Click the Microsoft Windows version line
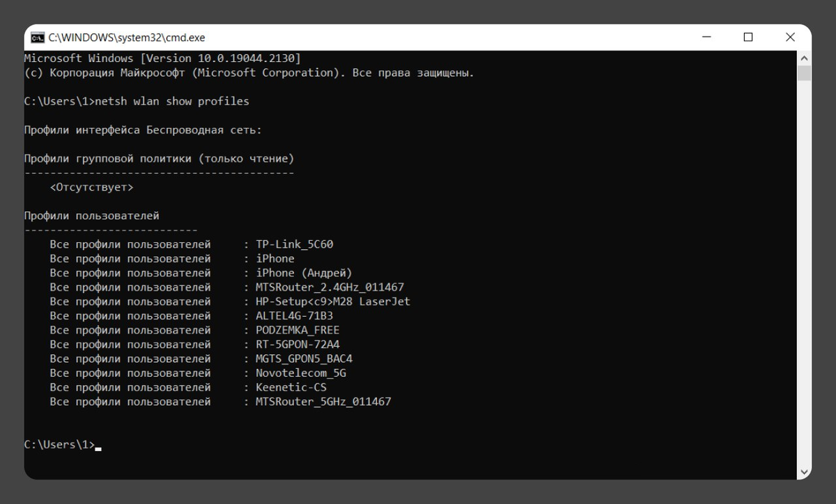The height and width of the screenshot is (504, 836). pos(162,58)
